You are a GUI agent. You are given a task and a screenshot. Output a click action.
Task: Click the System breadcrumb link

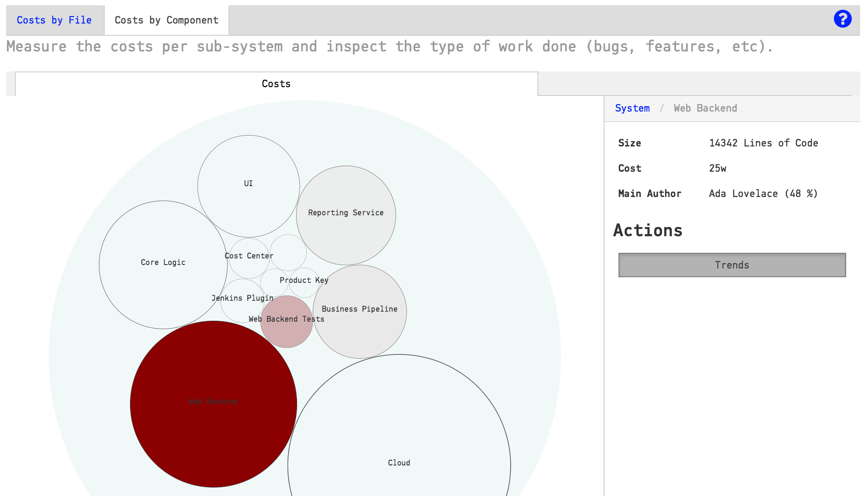[632, 108]
